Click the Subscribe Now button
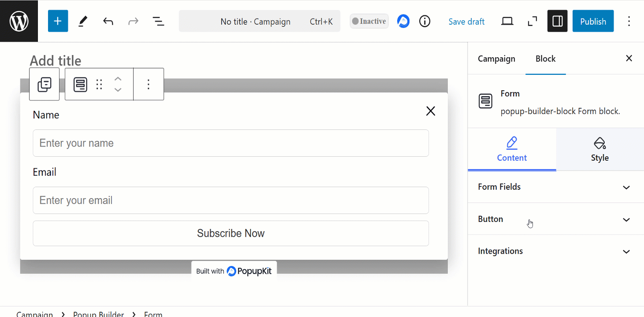The height and width of the screenshot is (317, 644). point(231,233)
